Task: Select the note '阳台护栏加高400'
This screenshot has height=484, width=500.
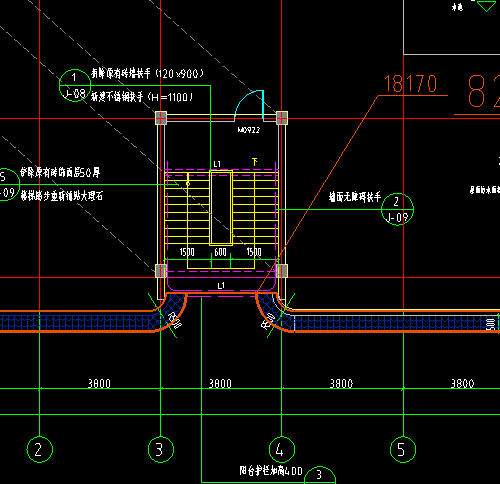Action: [271, 471]
